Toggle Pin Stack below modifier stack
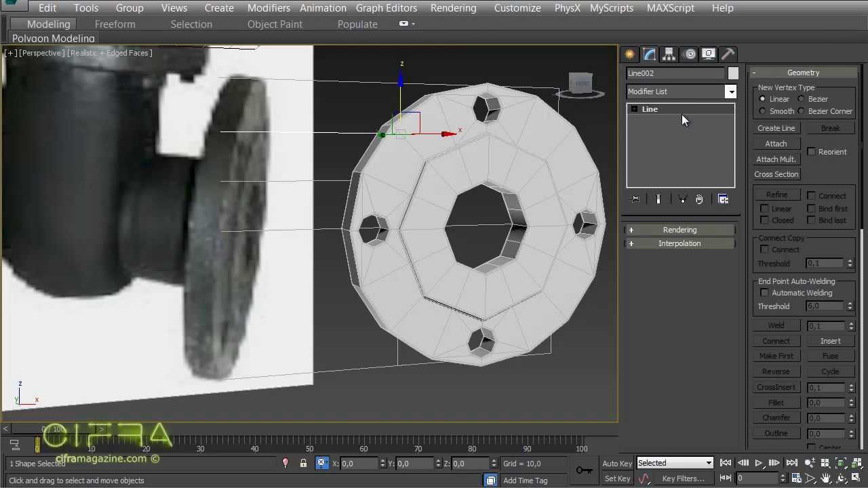The height and width of the screenshot is (488, 868). click(635, 199)
